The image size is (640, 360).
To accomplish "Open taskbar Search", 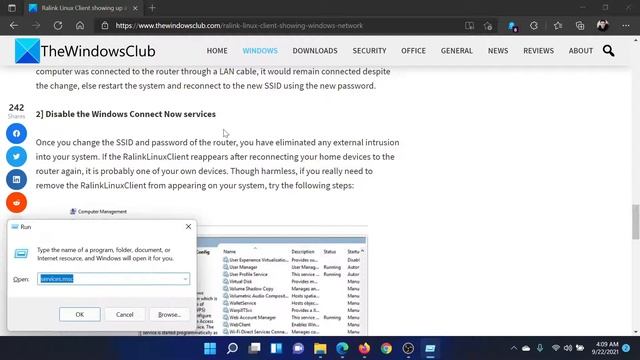I will (x=232, y=349).
